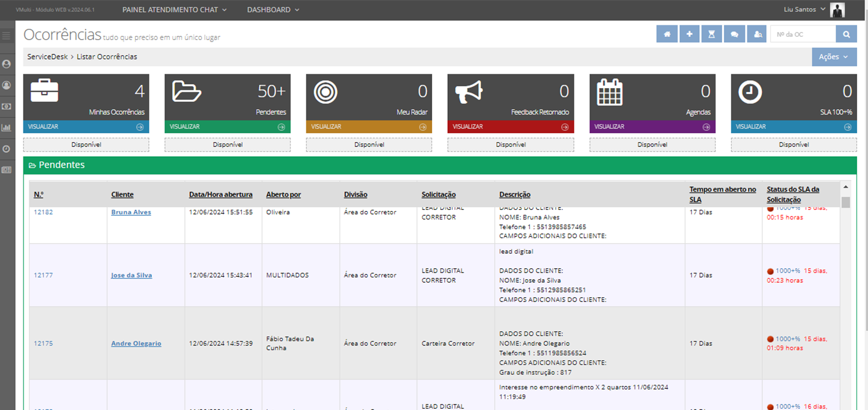Open occurrence number 12175
This screenshot has width=868, height=410.
click(x=43, y=343)
